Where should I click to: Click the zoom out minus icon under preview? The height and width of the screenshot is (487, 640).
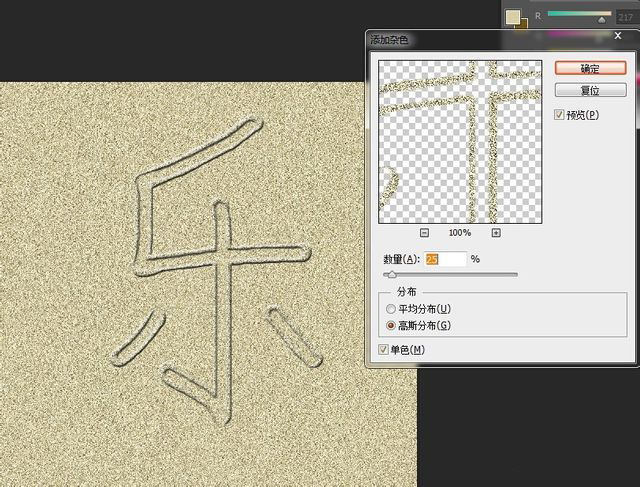(x=424, y=232)
